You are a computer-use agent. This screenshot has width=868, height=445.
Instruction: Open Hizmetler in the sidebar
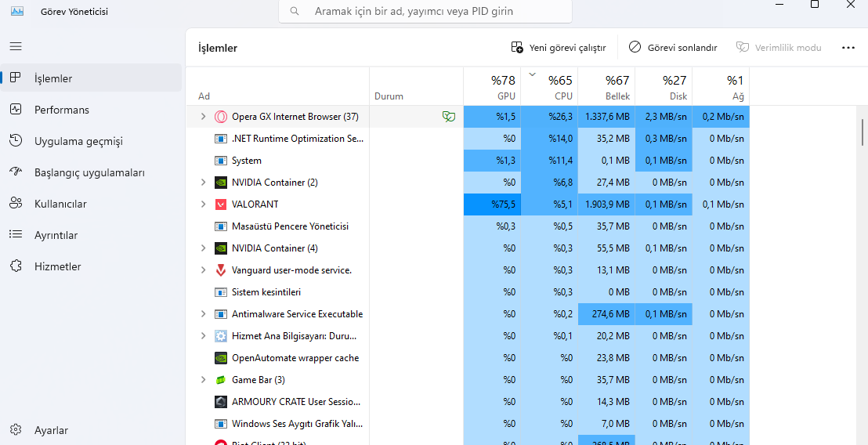92,266
